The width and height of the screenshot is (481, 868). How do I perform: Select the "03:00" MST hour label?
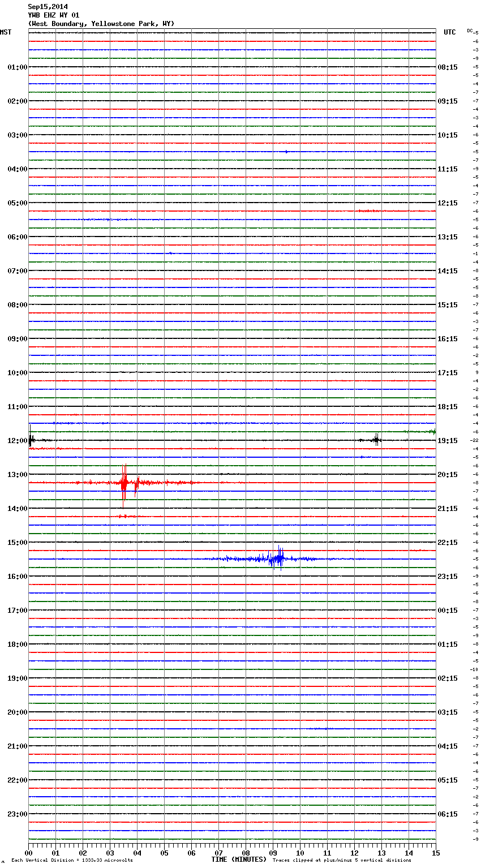pos(17,135)
